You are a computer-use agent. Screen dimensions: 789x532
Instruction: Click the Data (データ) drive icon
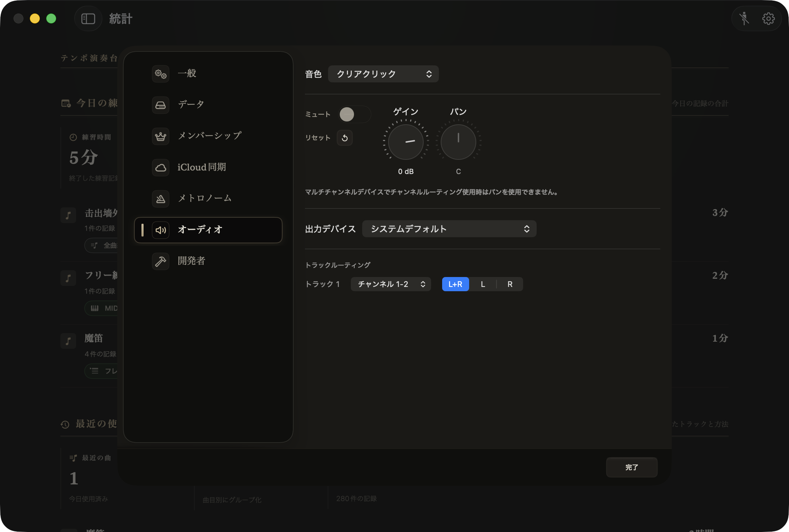click(161, 105)
